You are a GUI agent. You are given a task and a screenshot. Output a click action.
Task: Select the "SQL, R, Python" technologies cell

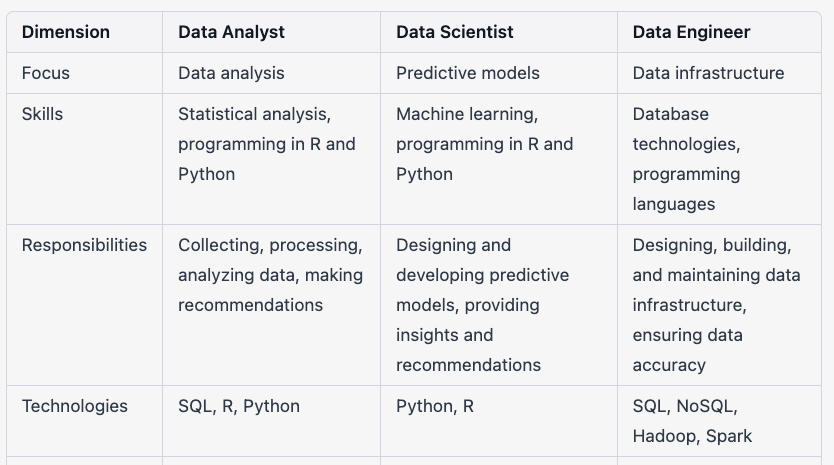239,406
